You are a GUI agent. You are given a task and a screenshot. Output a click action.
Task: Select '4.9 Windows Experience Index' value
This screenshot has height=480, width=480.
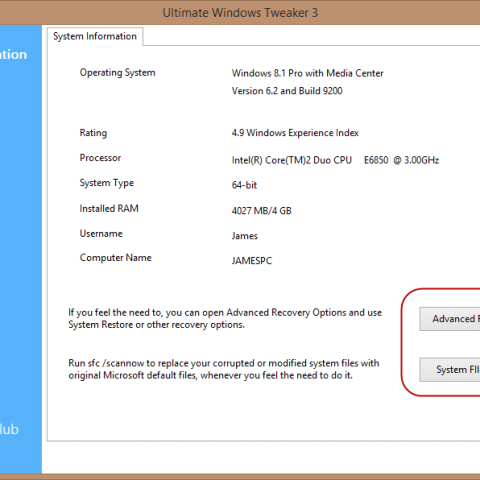295,133
